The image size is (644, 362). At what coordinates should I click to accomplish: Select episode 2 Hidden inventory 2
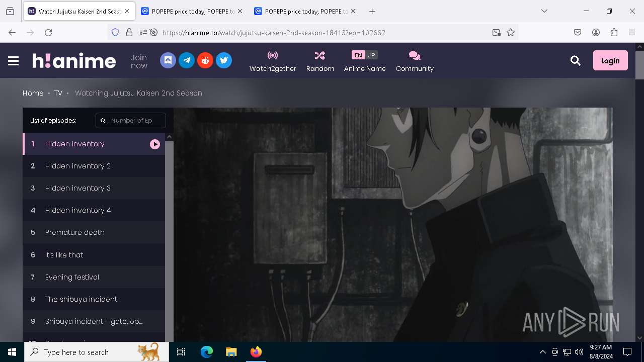(x=94, y=166)
